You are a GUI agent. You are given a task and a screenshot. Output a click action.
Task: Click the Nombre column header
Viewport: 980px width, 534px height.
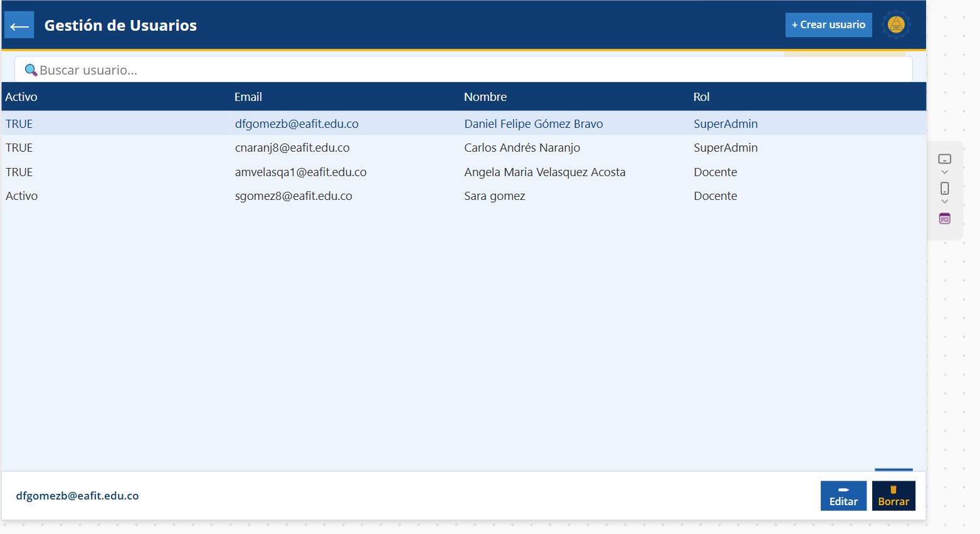[485, 97]
